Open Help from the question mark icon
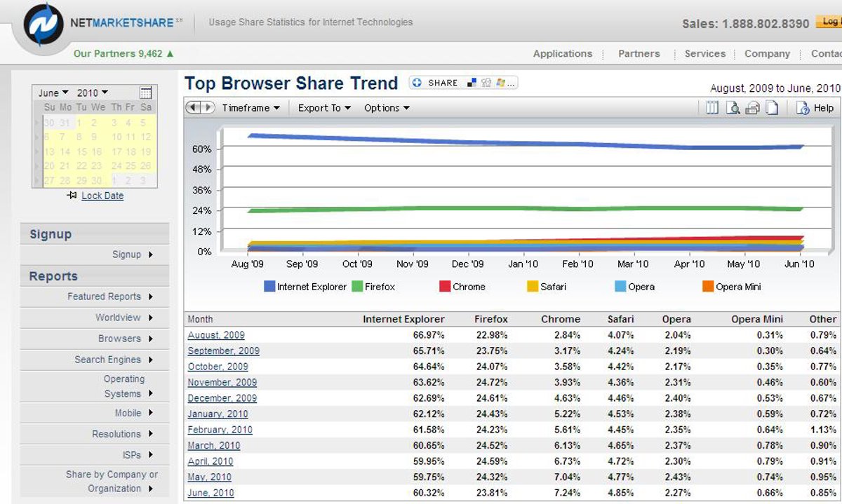 coord(803,108)
